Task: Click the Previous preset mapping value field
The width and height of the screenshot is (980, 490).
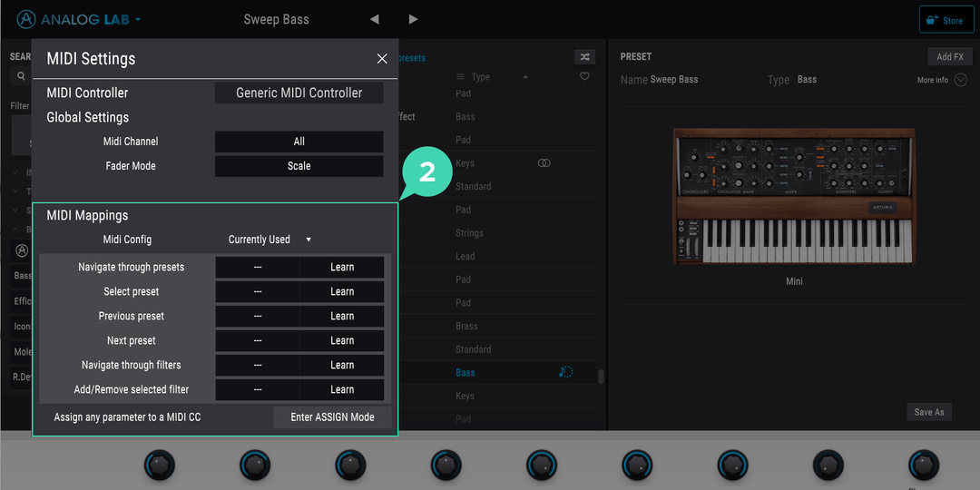Action: [258, 317]
